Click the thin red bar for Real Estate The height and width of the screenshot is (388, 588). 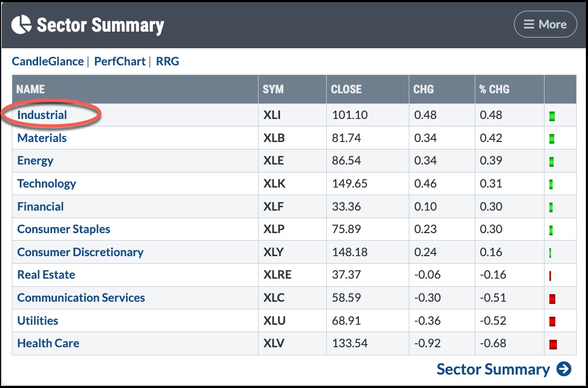(x=550, y=276)
